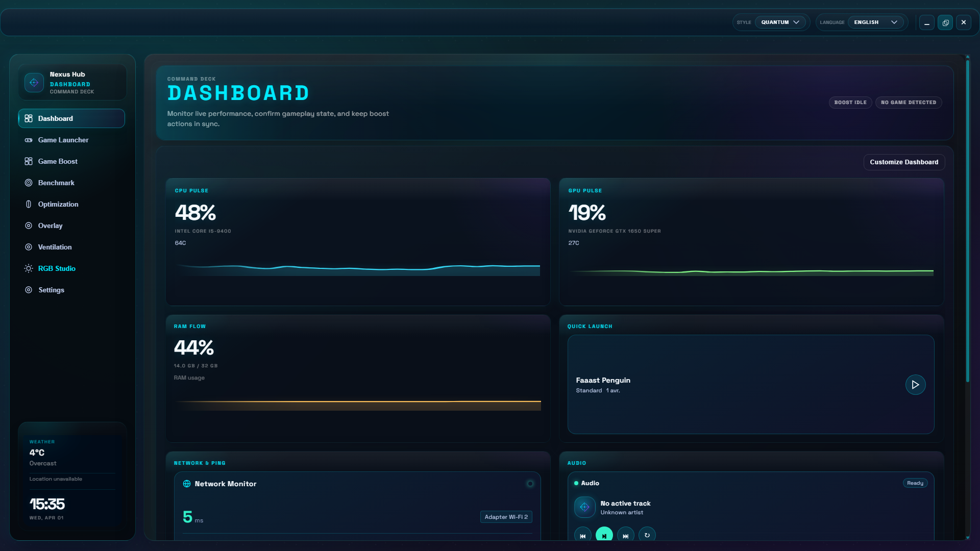Open the Language English dropdown
Viewport: 980px width, 551px height.
coord(875,22)
